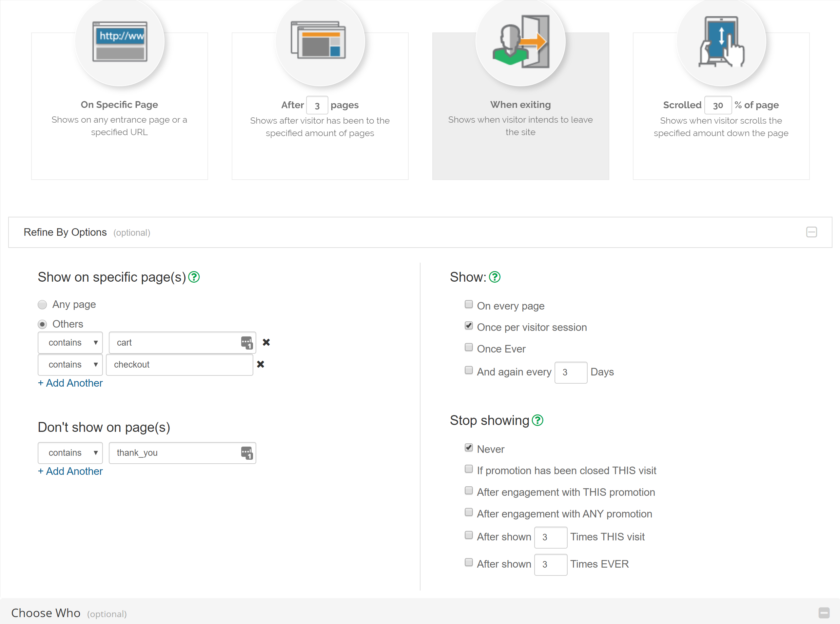840x624 pixels.
Task: Remove the cart URL rule
Action: click(x=266, y=342)
